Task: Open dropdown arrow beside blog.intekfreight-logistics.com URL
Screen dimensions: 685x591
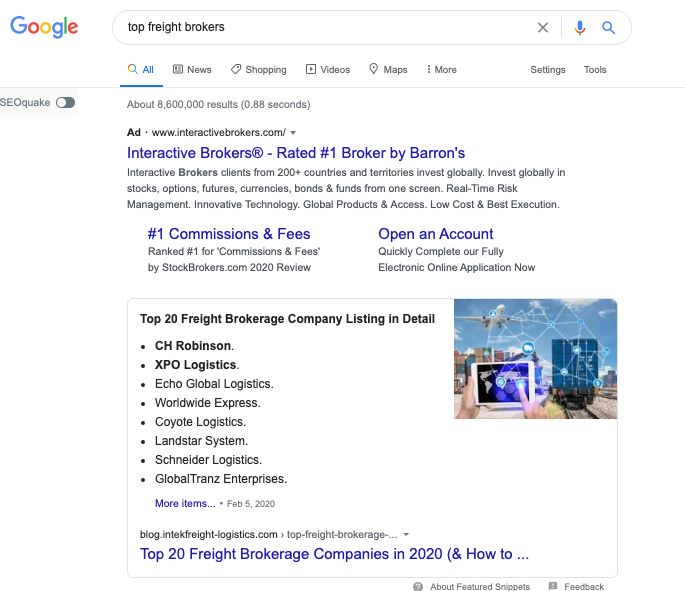Action: pos(406,534)
